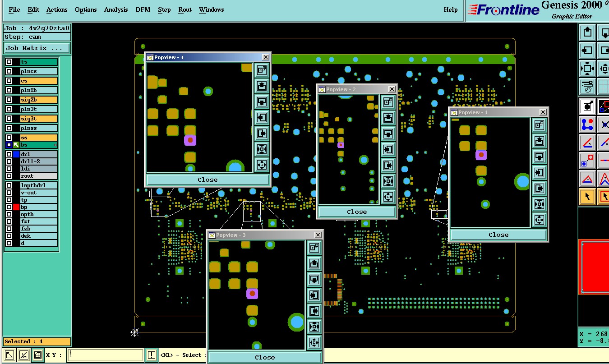Image resolution: width=609 pixels, height=364 pixels.
Task: Click the connected blue nodes net icon
Action: (587, 124)
